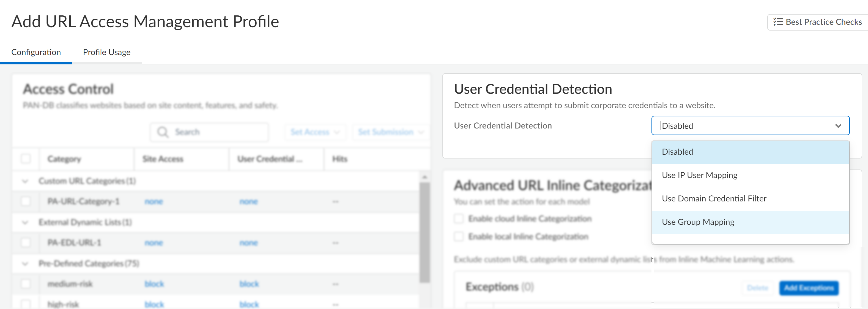Switch to the Profile Usage tab
This screenshot has width=868, height=309.
pos(106,52)
